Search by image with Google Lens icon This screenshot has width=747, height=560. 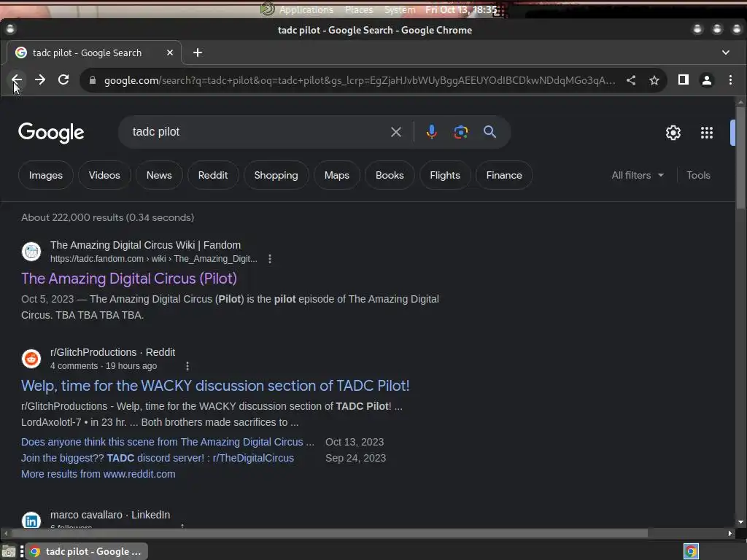click(461, 132)
